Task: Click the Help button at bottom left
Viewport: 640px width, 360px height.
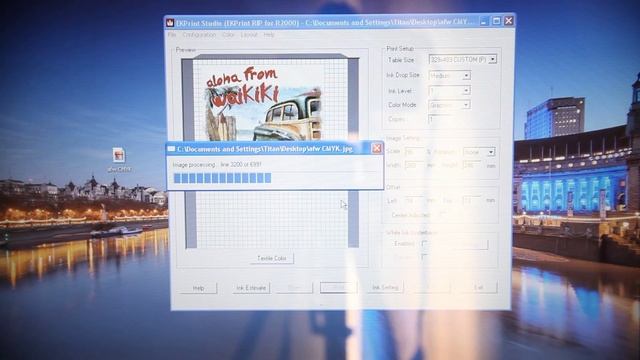Action: [198, 288]
